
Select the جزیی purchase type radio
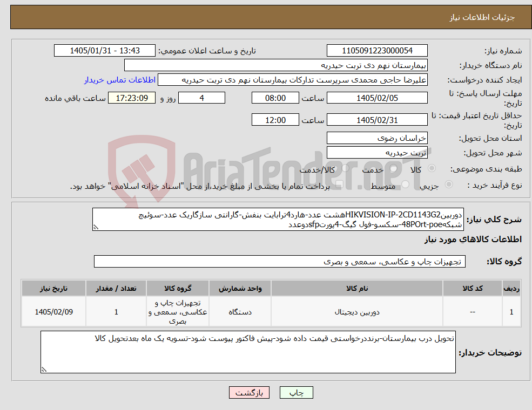(x=448, y=184)
